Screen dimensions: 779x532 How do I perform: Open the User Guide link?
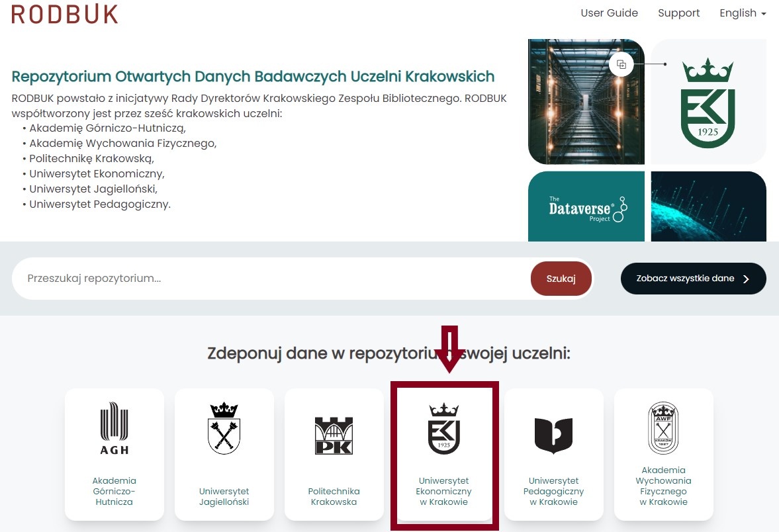609,13
